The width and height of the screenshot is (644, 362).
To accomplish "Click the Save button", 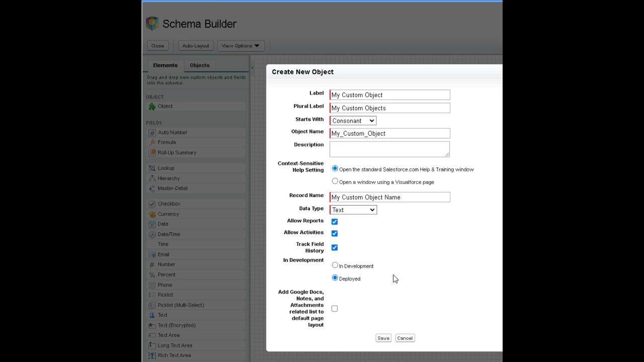I will tap(383, 338).
